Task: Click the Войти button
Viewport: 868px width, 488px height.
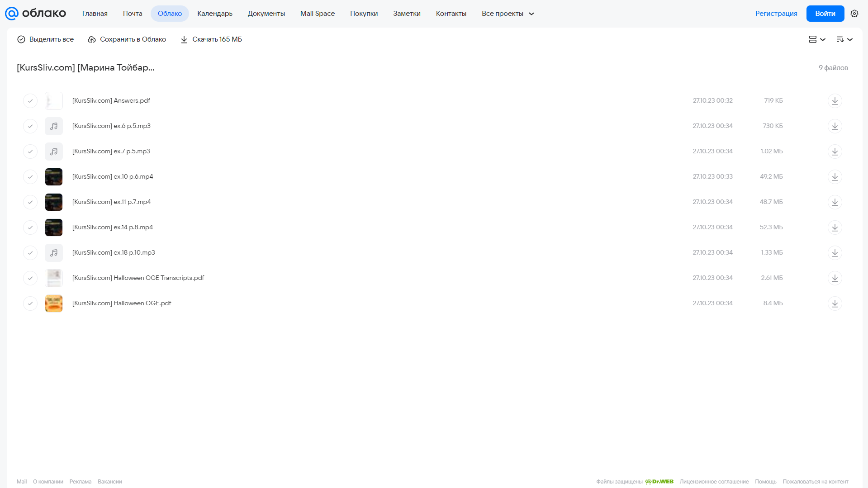Action: (825, 14)
